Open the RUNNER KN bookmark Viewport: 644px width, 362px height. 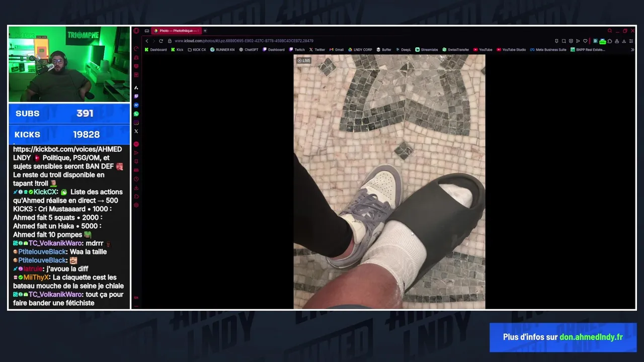click(x=222, y=50)
